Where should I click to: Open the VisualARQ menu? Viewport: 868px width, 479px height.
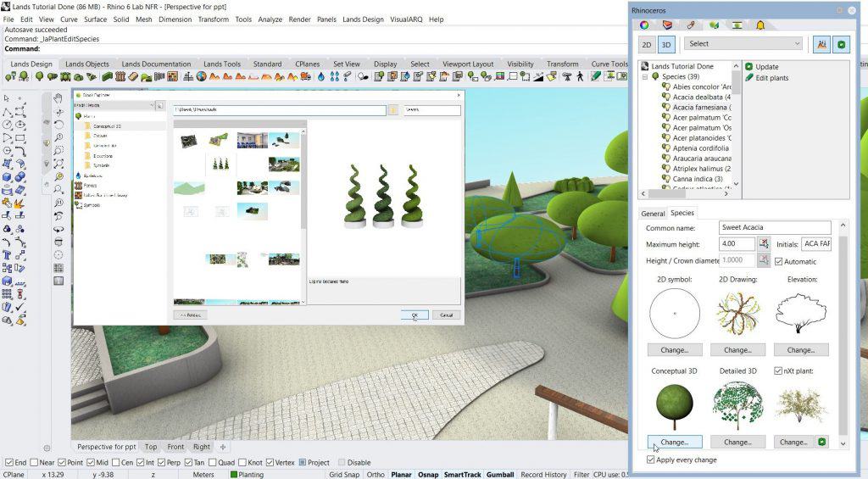tap(406, 19)
